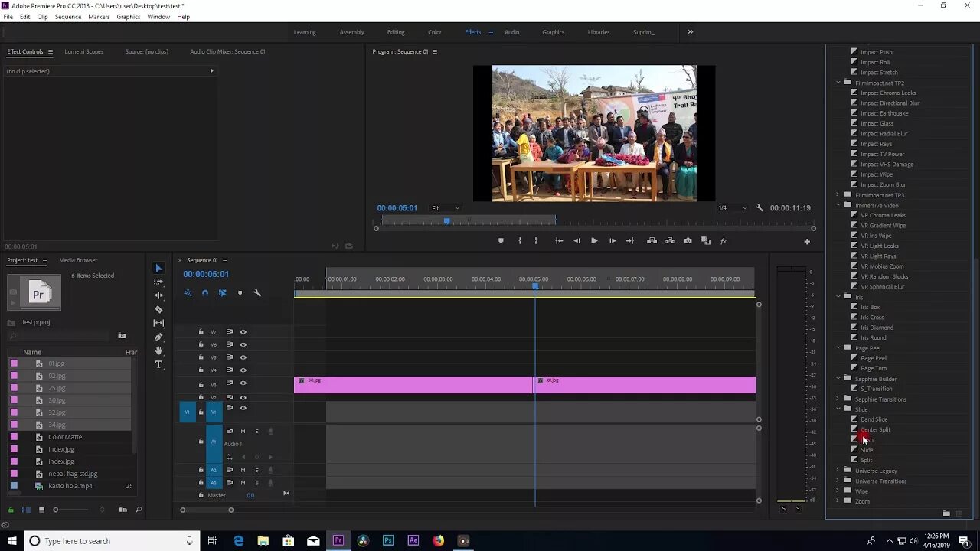Viewport: 980px width, 551px height.
Task: Select the Selection tool arrow
Action: [158, 269]
